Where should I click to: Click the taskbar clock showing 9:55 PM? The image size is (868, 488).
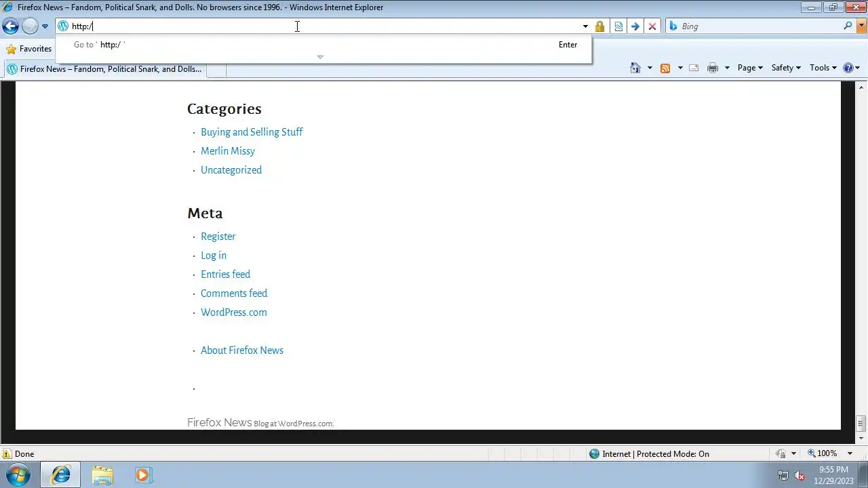pyautogui.click(x=833, y=475)
